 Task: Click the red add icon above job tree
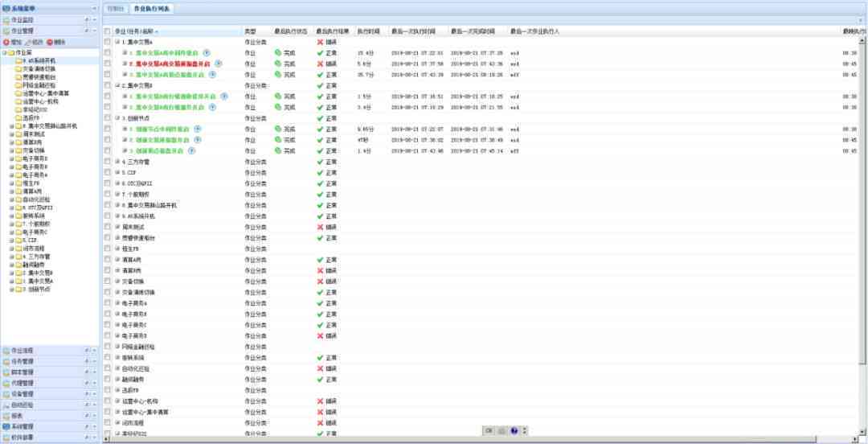[x=6, y=42]
